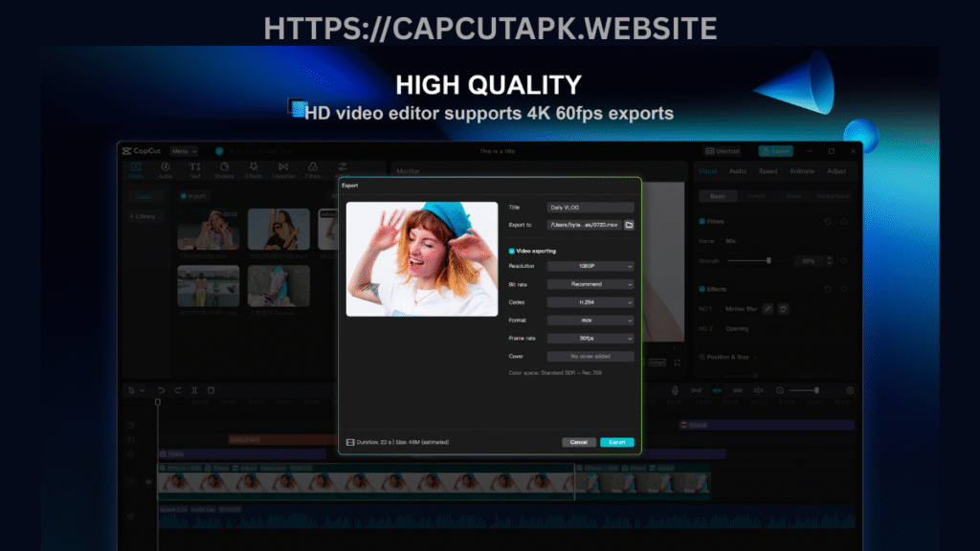Click the reset icon in Filters row
The image size is (980, 551).
[x=828, y=221]
